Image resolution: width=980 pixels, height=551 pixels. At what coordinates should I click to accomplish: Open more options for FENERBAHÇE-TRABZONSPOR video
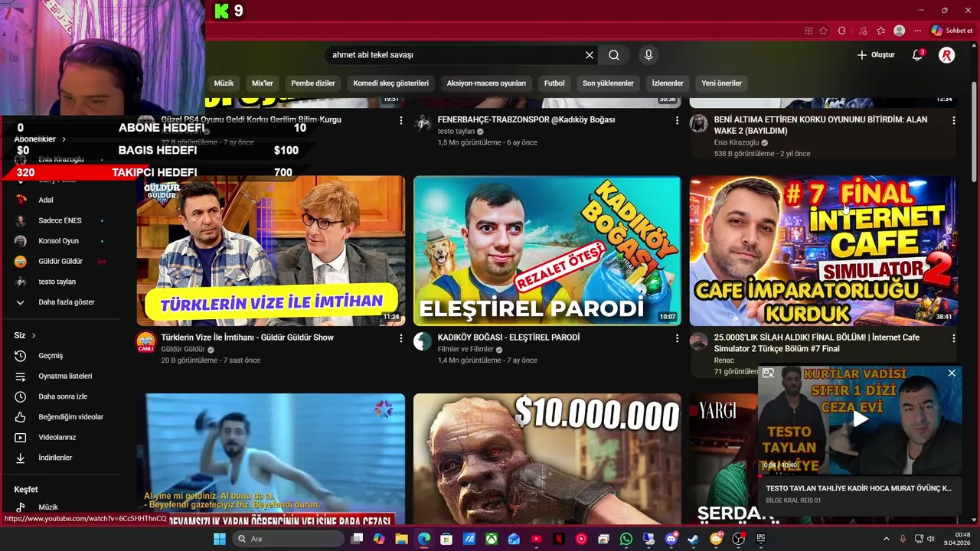(677, 121)
